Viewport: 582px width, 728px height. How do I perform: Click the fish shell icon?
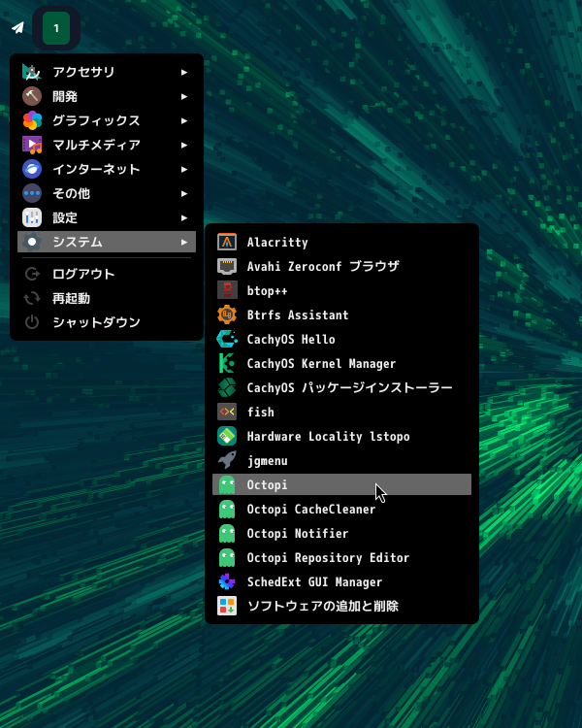pos(227,412)
